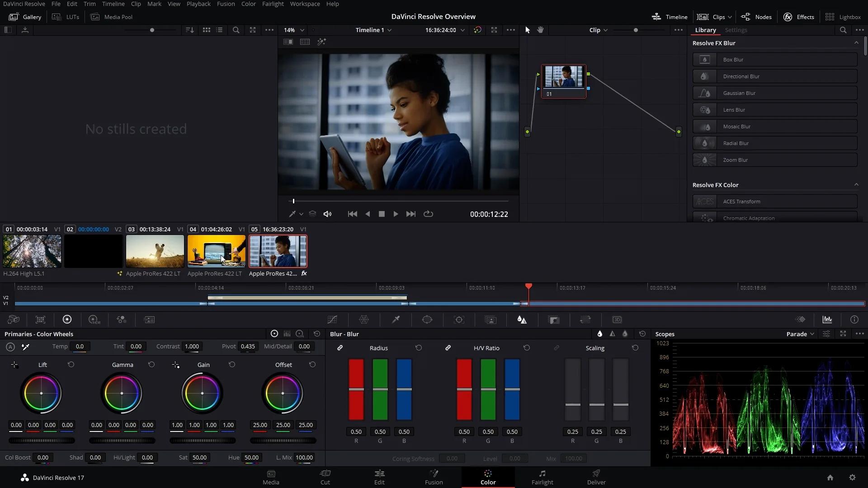Switch to the Deliver page

click(596, 477)
